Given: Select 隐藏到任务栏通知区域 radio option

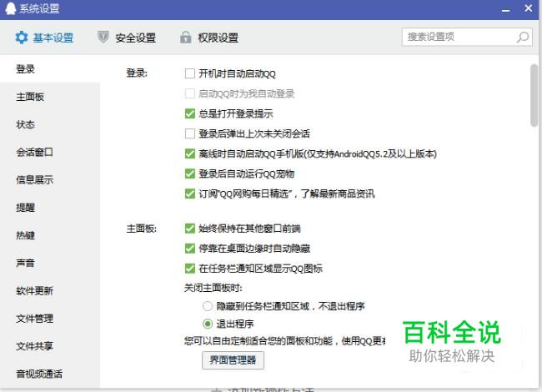Looking at the screenshot, I should 208,307.
